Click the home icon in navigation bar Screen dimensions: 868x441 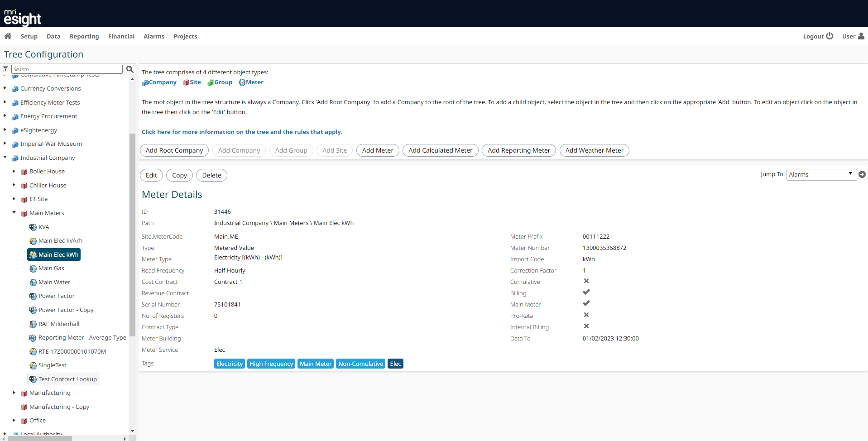coord(8,36)
